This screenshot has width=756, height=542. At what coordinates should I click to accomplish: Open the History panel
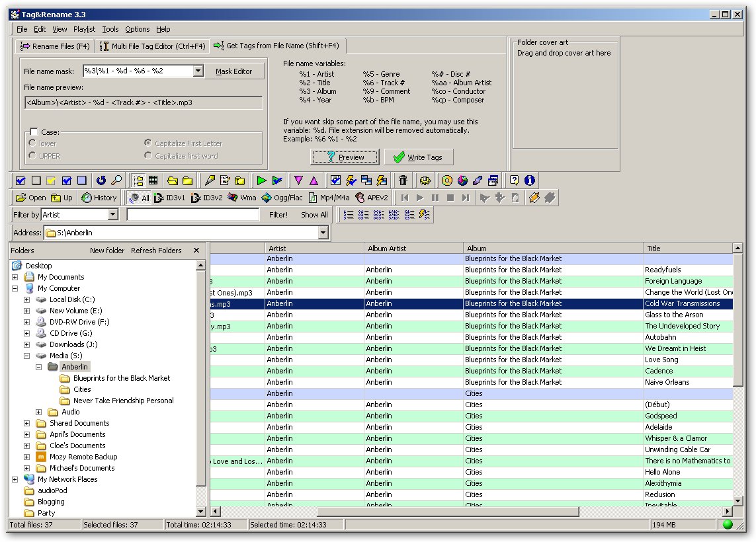pyautogui.click(x=99, y=198)
